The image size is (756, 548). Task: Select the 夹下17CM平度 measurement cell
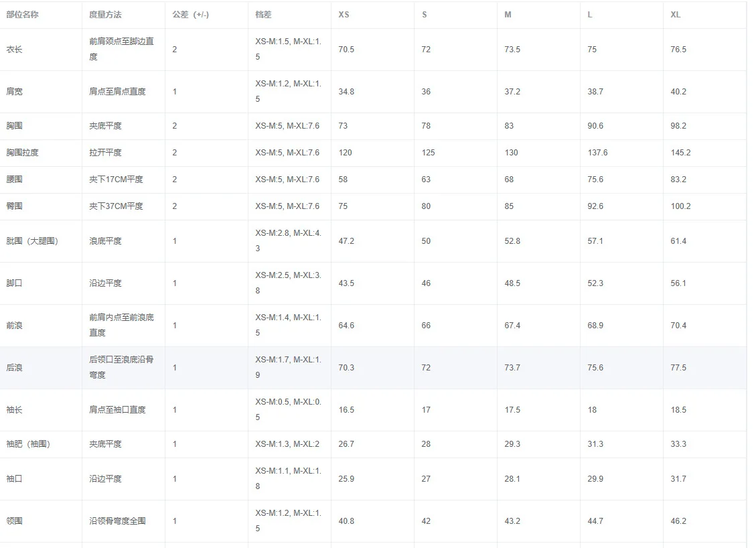117,180
